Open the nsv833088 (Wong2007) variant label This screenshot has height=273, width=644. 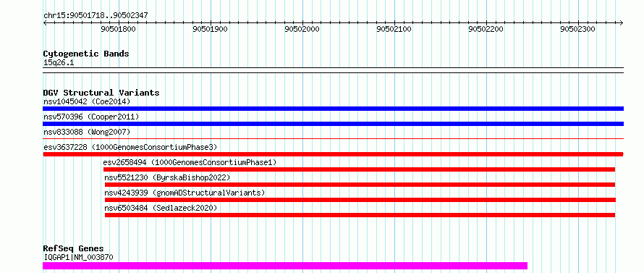(x=87, y=132)
